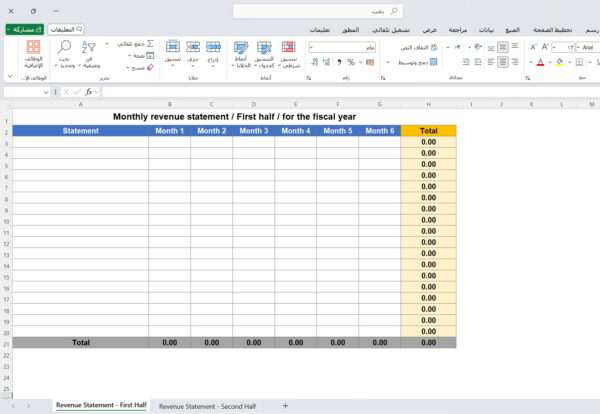
Task: Click the green Share button (مشاركة)
Action: pos(24,30)
